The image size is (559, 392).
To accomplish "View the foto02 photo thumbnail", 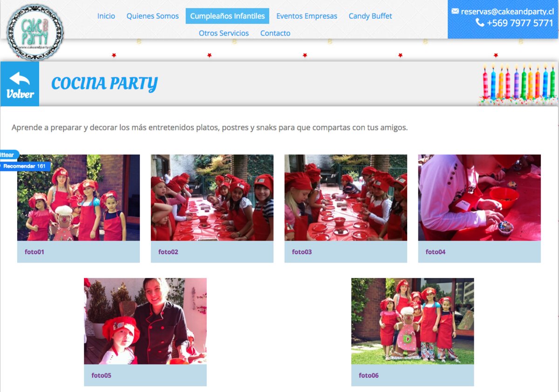I will [x=212, y=197].
